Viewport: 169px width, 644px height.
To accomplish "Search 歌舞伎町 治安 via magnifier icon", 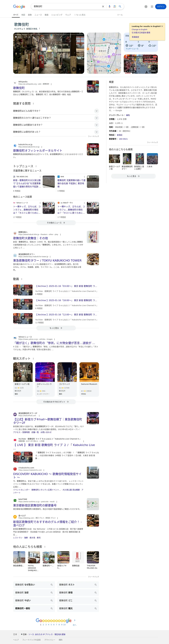I will (52, 593).
